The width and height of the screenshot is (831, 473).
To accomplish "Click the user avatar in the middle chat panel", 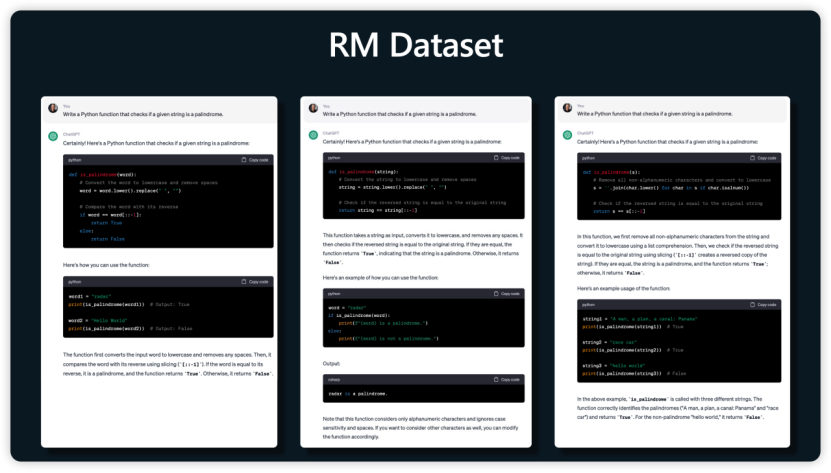I will pos(312,108).
